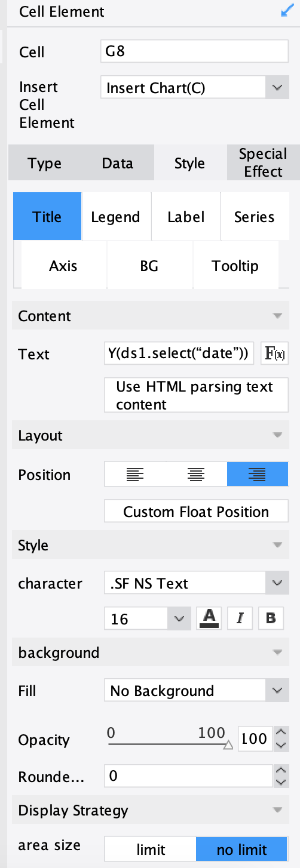This screenshot has width=300, height=868.
Task: Select the no limit area size option
Action: [x=242, y=849]
